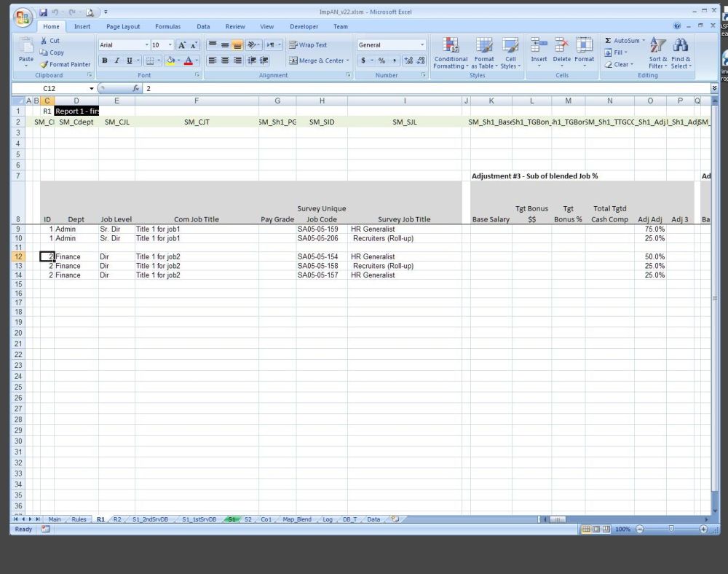
Task: Toggle Wrap Text on selected cell
Action: click(x=307, y=45)
